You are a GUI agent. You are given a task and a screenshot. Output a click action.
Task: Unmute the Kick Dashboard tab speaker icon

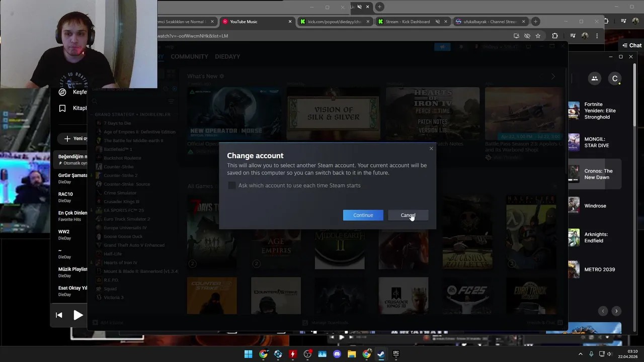(437, 22)
